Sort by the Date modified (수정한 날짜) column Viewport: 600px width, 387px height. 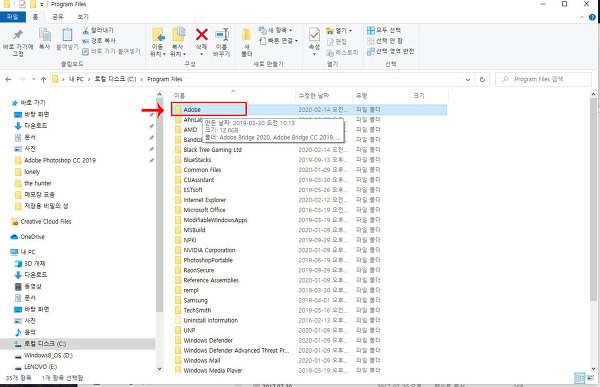313,96
